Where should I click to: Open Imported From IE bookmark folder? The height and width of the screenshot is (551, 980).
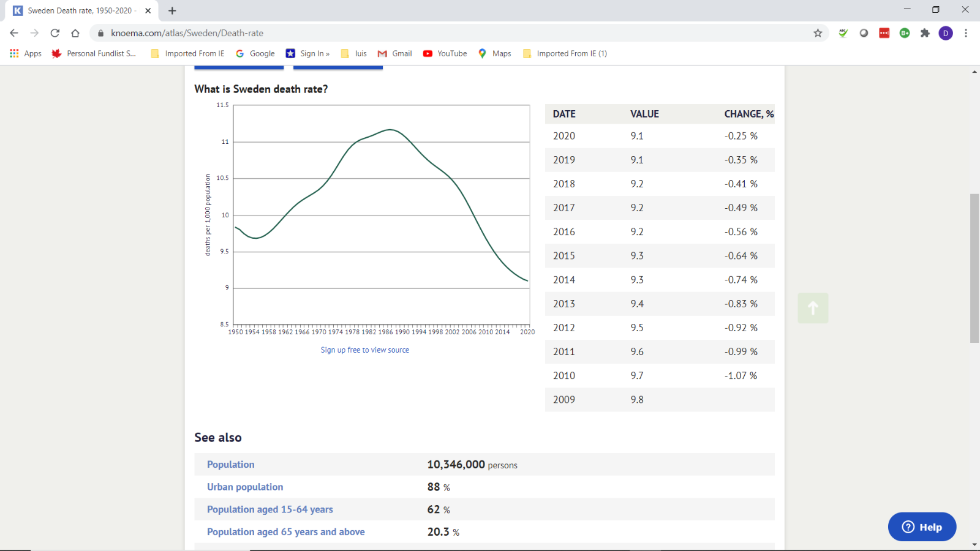tap(187, 54)
